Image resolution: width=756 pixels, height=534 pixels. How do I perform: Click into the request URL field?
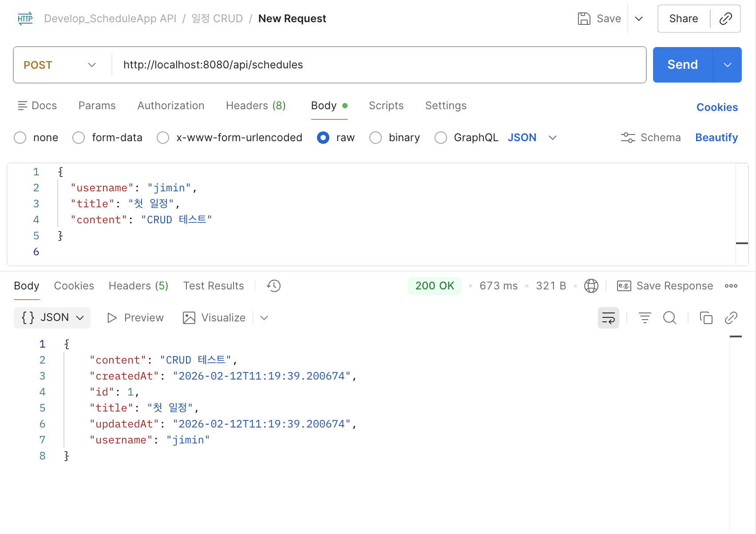pos(380,65)
